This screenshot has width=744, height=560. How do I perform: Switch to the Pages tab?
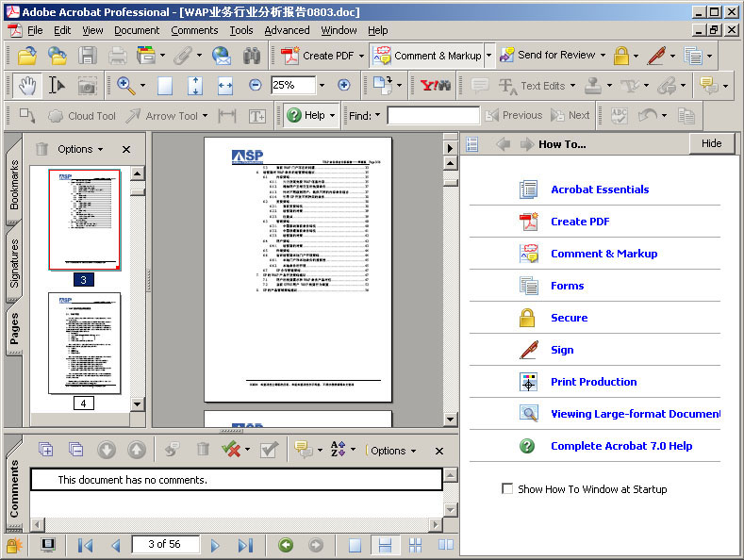(14, 329)
